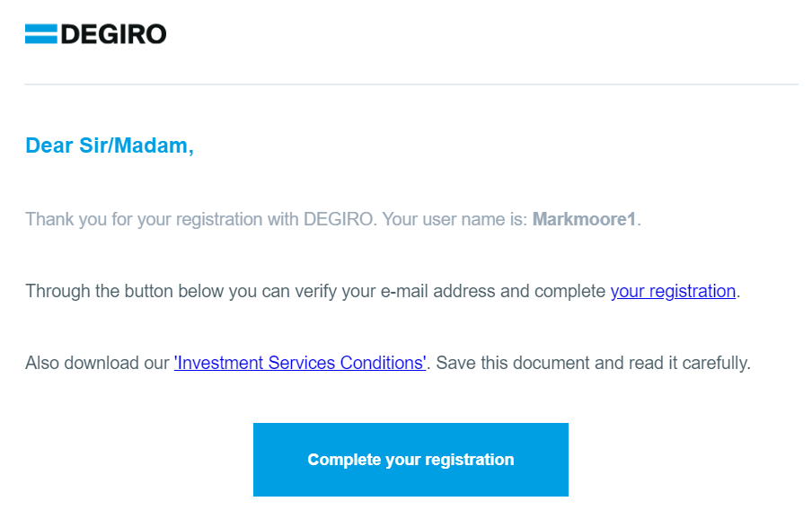This screenshot has height=519, width=812.
Task: Click the 'Your user name is:' text
Action: point(455,219)
